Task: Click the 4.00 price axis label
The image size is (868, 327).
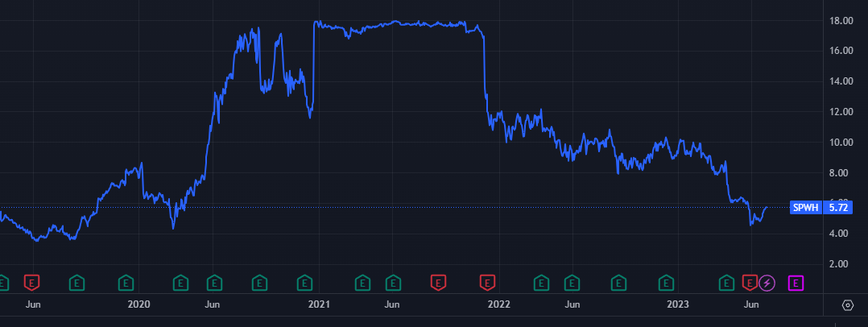Action: pos(839,234)
